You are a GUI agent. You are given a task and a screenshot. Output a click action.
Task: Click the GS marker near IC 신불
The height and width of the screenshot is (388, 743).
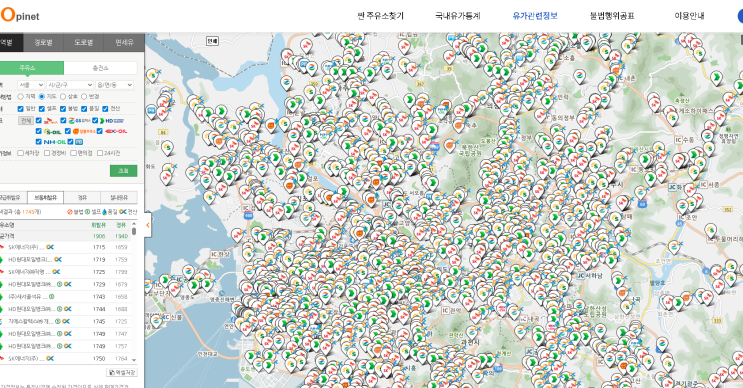click(x=156, y=320)
